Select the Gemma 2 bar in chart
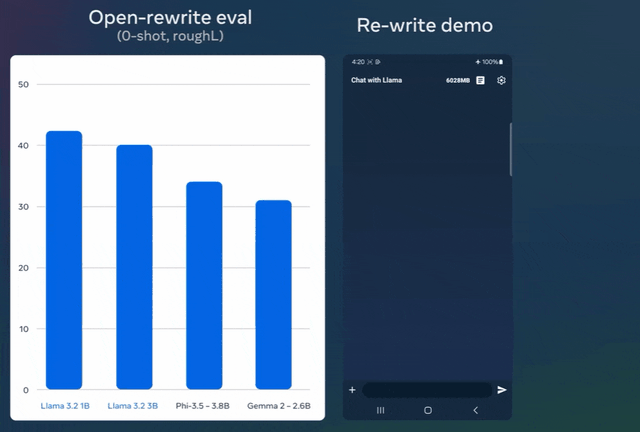The width and height of the screenshot is (640, 432). [x=273, y=295]
